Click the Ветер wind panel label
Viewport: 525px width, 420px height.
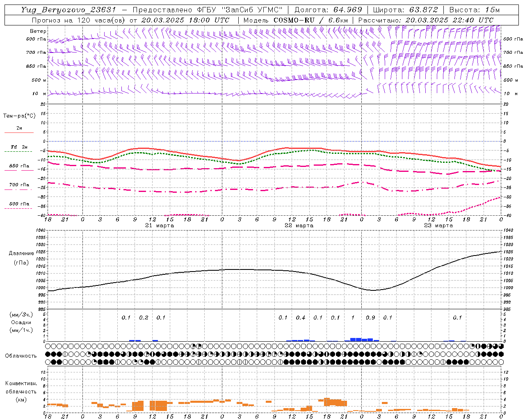pos(38,31)
